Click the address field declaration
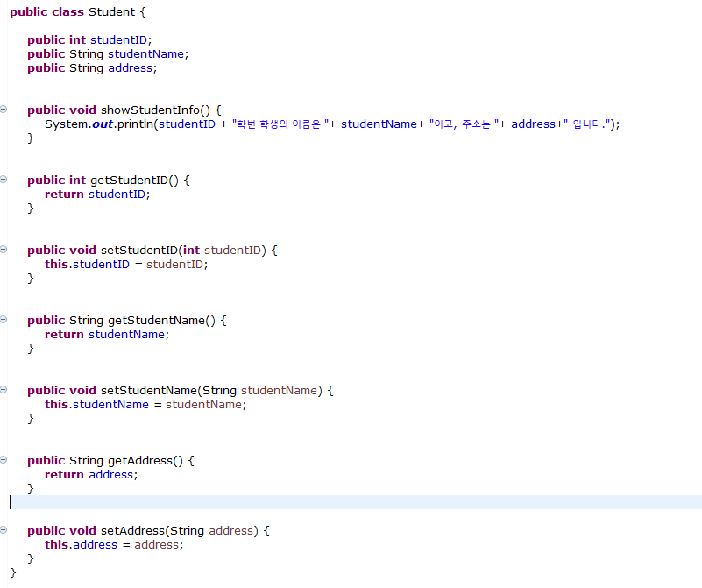 131,68
